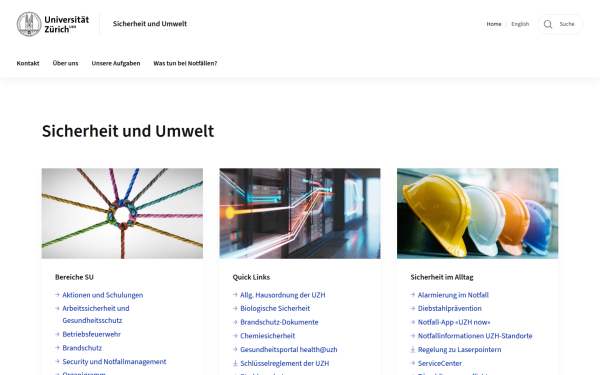
Task: Click arrow icon beside Brandschutz-Dokumente
Action: pos(235,322)
